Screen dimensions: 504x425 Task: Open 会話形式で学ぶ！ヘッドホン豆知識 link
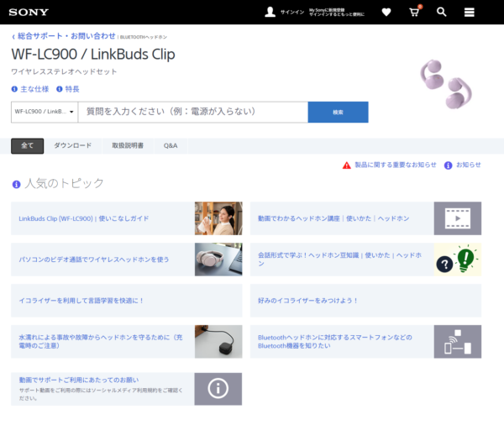[339, 260]
